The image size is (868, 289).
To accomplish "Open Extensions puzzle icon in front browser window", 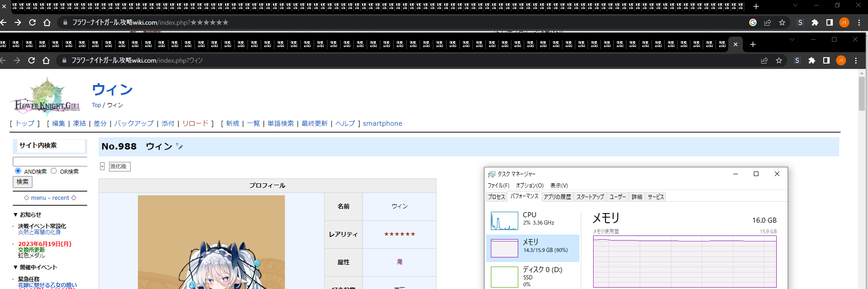I will click(x=811, y=60).
